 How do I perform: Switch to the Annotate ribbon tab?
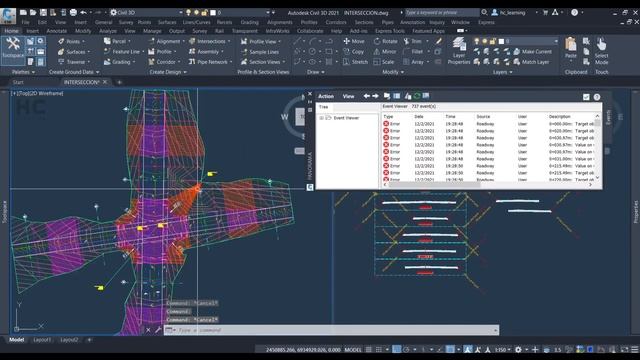pyautogui.click(x=57, y=31)
